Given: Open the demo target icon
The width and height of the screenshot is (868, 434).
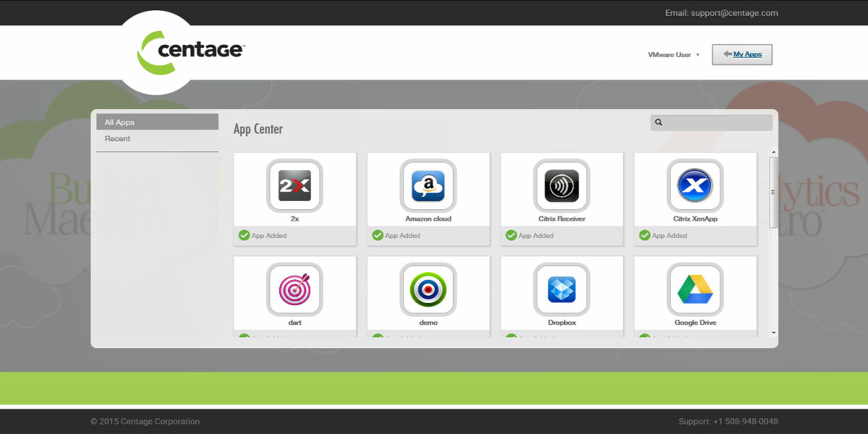Looking at the screenshot, I should (428, 289).
